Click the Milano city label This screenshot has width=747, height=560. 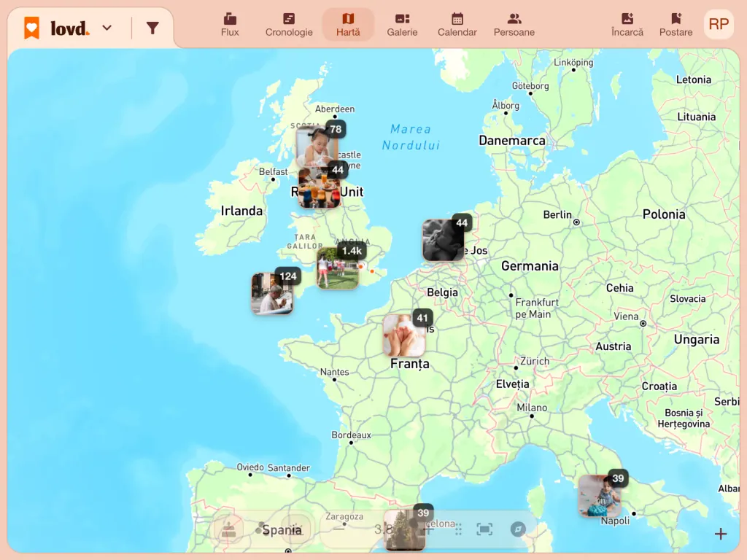click(532, 408)
